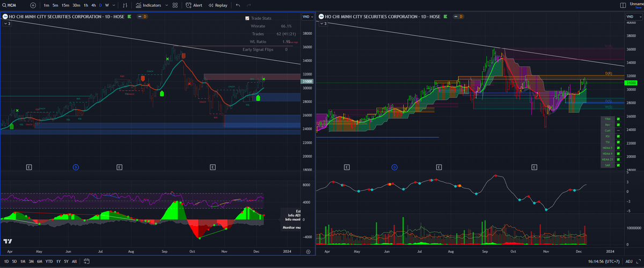Toggle the Rev checkbox in the table
Image resolution: width=644 pixels, height=268 pixels.
point(618,125)
